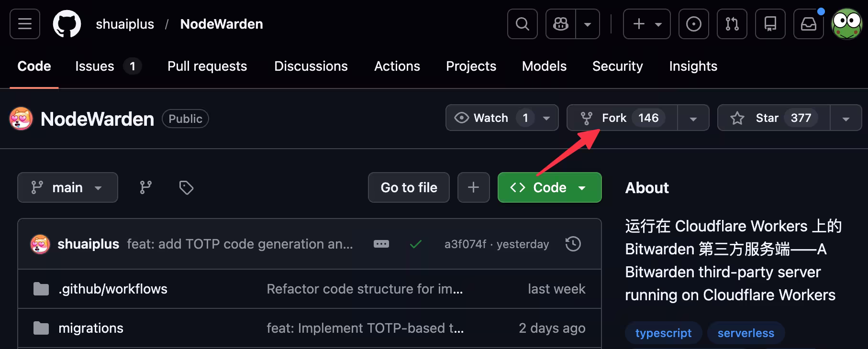Expand the commit message ellipsis
Viewport: 868px width, 349px height.
[x=381, y=244]
